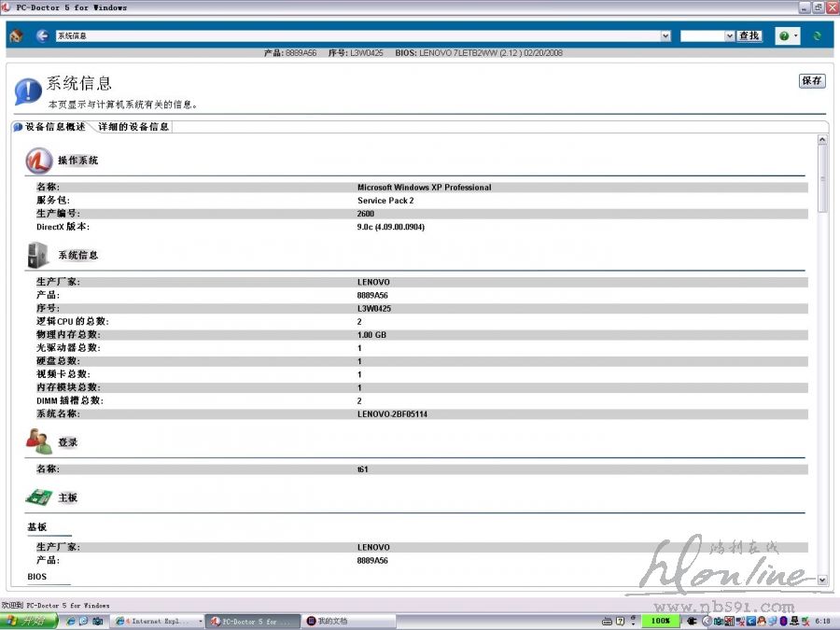Select Microsoft Windows XP Professional value
This screenshot has width=840, height=630.
(x=425, y=188)
